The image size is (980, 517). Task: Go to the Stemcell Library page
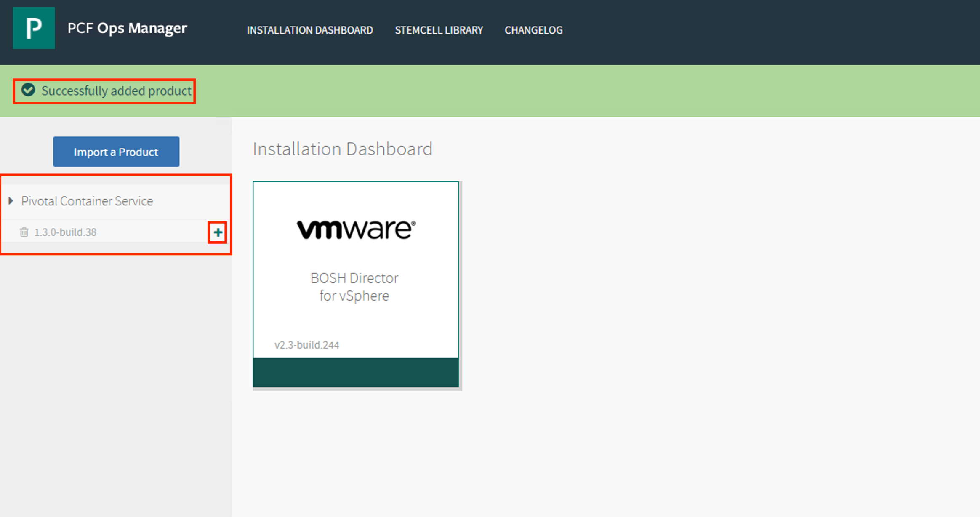439,30
